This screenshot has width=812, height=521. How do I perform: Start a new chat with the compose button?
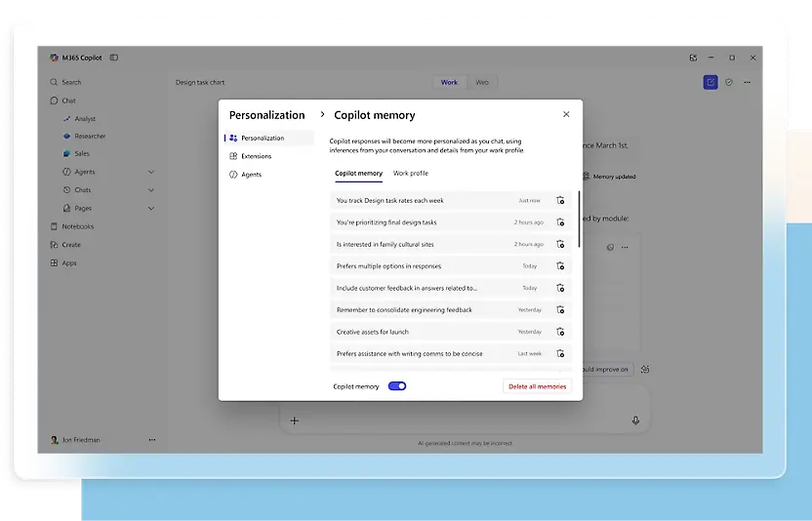[710, 82]
